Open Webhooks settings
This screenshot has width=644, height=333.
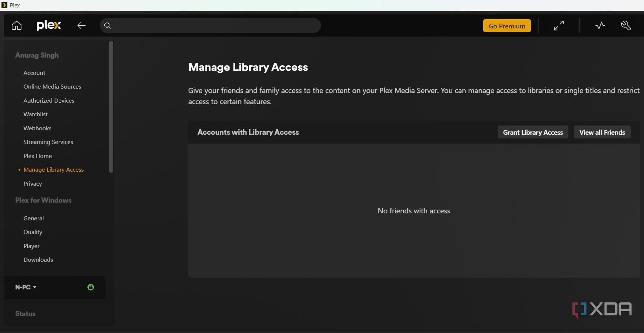(x=37, y=128)
